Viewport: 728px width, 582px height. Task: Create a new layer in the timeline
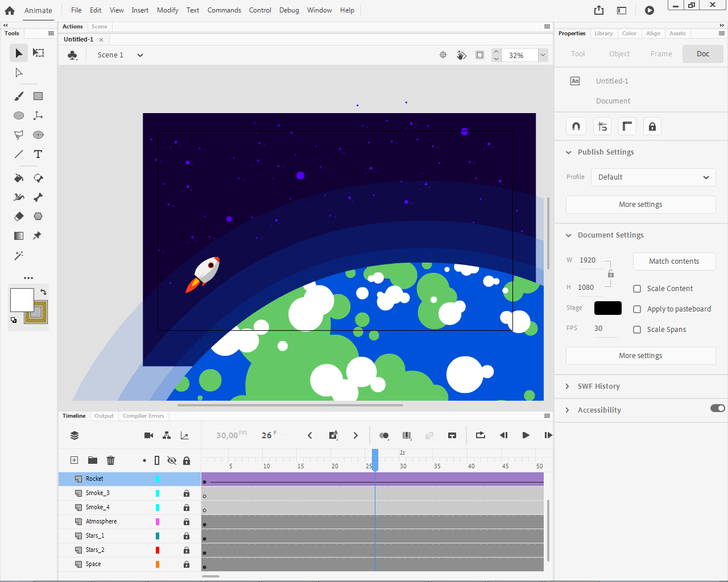pos(74,460)
